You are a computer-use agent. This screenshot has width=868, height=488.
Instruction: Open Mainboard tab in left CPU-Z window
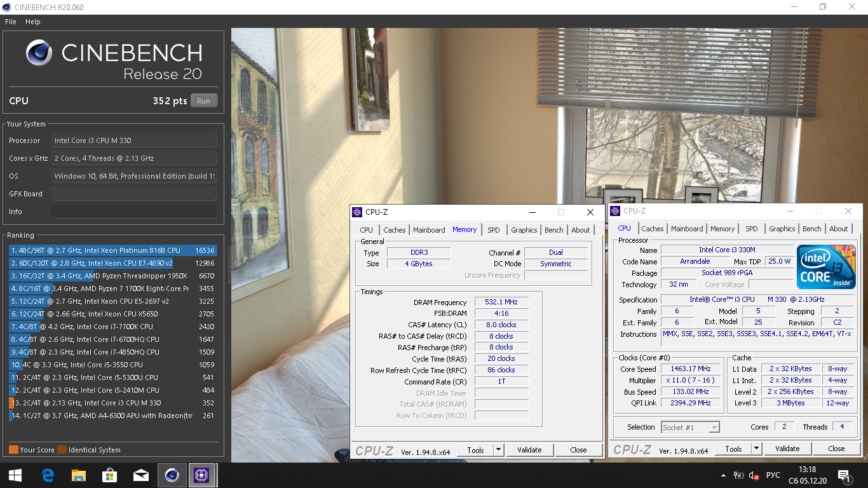pos(429,230)
